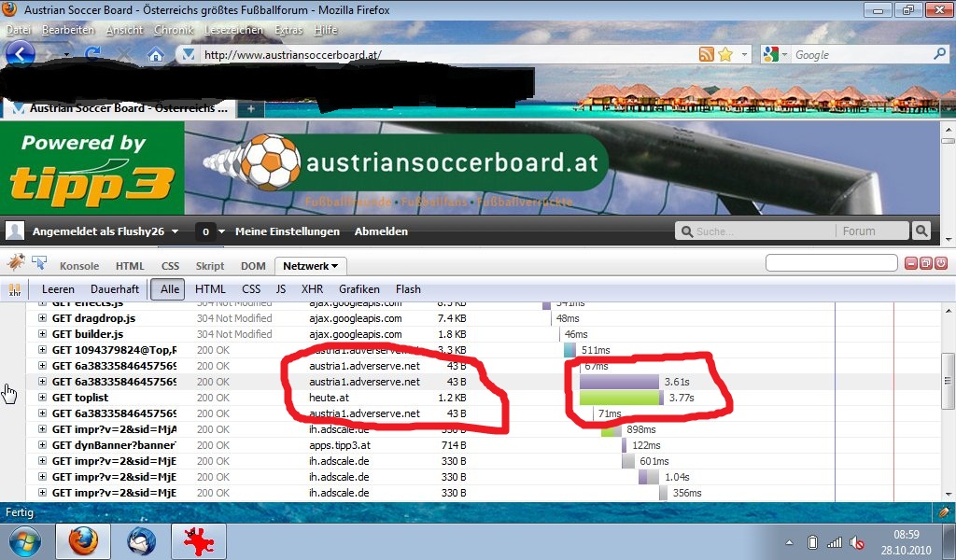The height and width of the screenshot is (560, 956).
Task: Activate the Firebug element inspector icon
Action: 39,262
